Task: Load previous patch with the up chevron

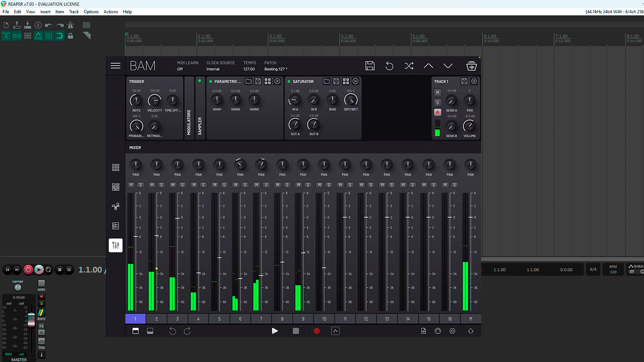Action: pos(428,66)
